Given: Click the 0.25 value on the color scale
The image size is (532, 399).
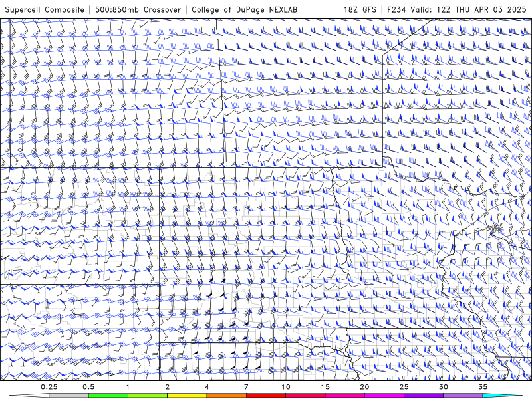Looking at the screenshot, I should [49, 387].
